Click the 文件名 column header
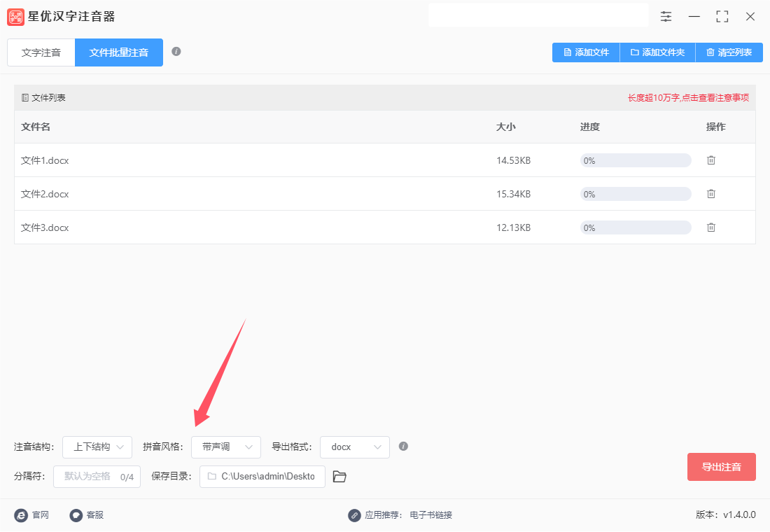This screenshot has width=770, height=532. pos(36,127)
